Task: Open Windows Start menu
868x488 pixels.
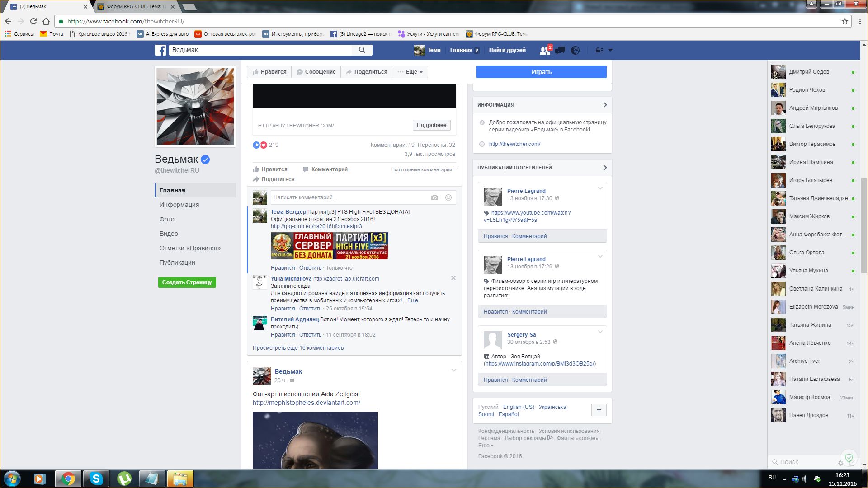Action: click(12, 479)
